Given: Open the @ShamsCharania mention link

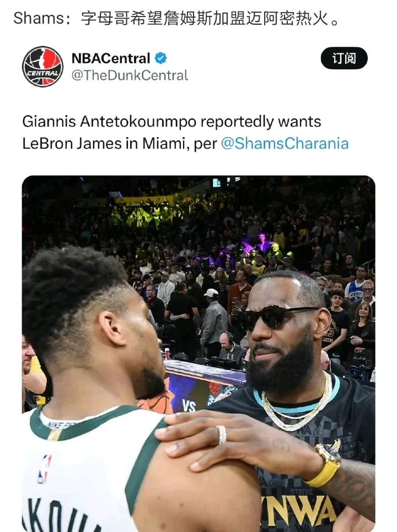Looking at the screenshot, I should pyautogui.click(x=285, y=143).
